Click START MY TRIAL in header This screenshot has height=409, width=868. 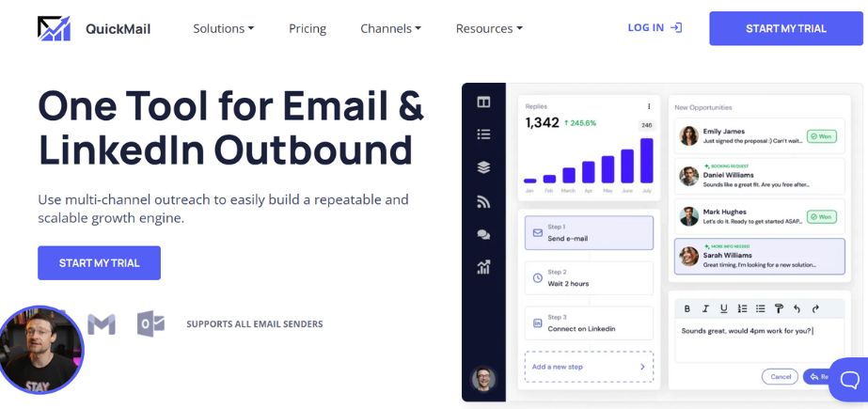point(786,28)
